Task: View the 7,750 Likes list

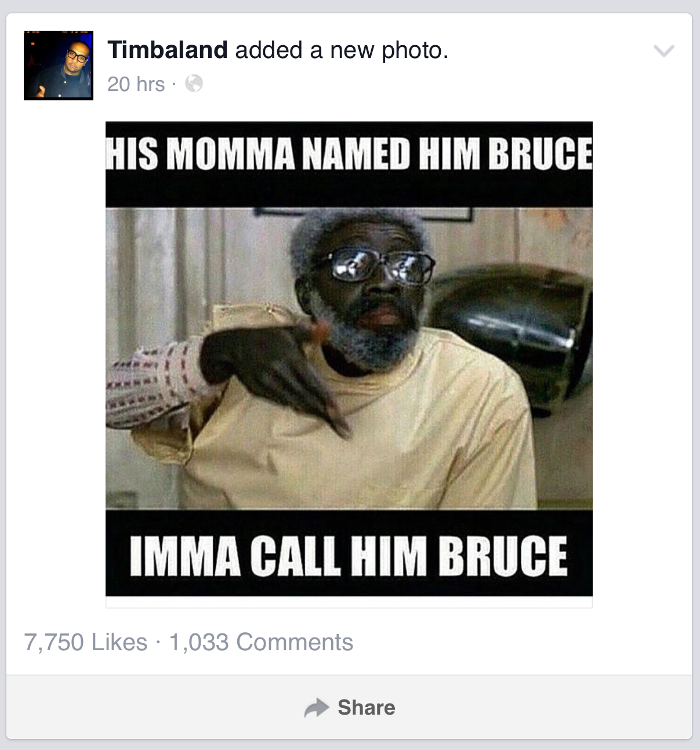Action: pos(86,642)
